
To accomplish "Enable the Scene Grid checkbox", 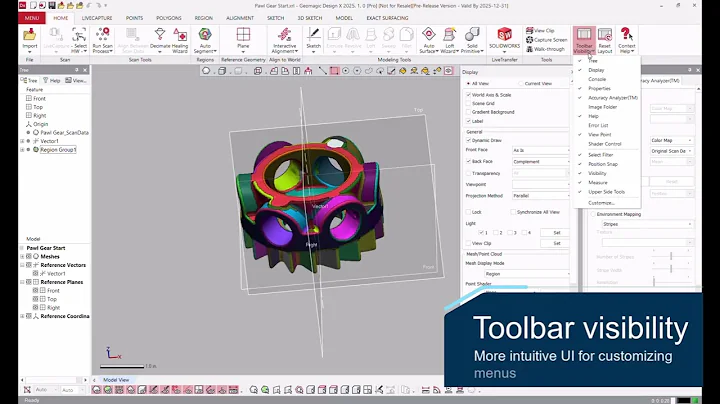I will (468, 103).
